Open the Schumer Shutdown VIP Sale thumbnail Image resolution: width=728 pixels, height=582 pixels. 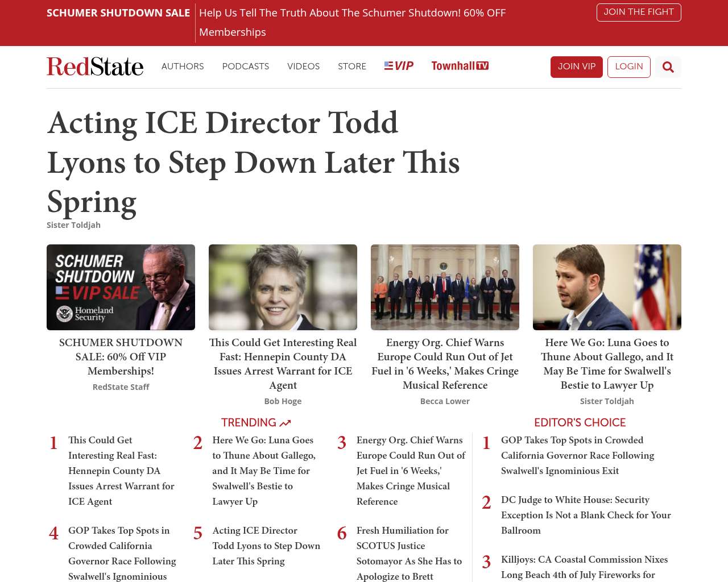(121, 287)
